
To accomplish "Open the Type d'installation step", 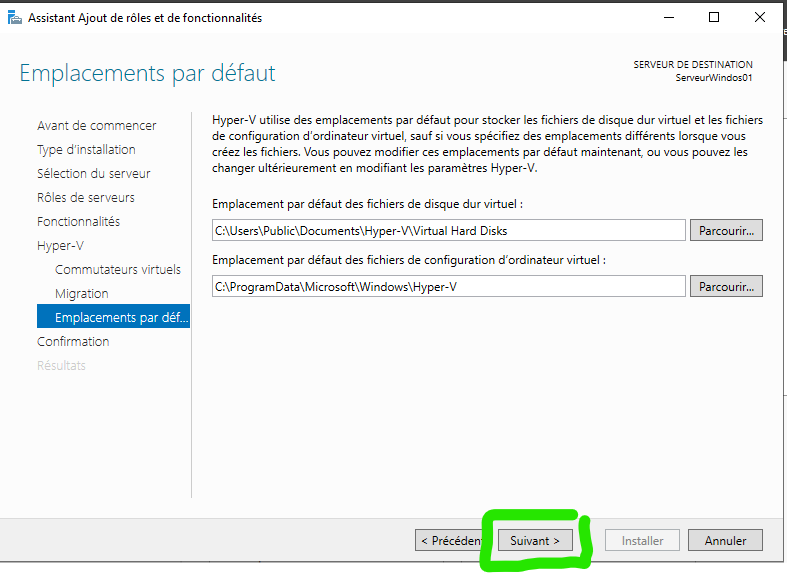I will pyautogui.click(x=86, y=149).
